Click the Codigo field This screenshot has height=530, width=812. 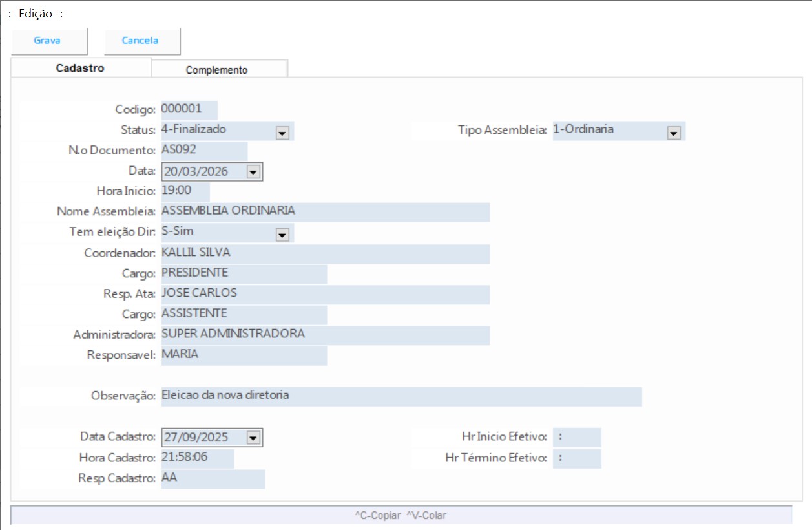pyautogui.click(x=189, y=109)
